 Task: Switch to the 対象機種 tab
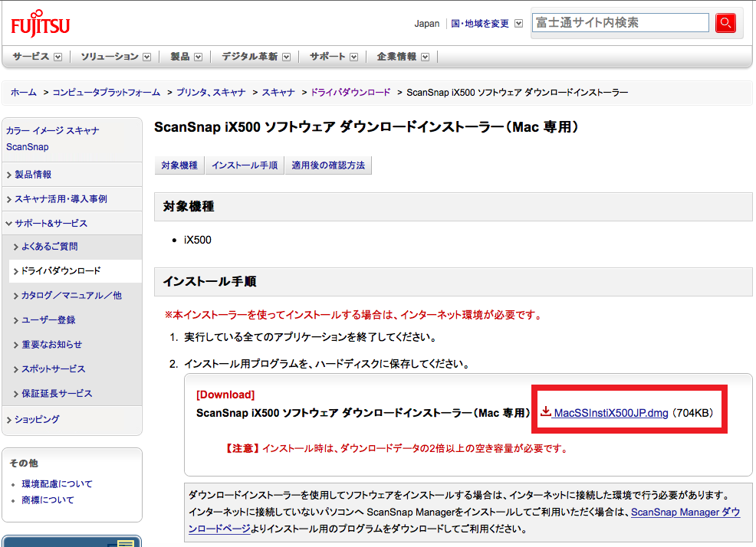coord(179,165)
